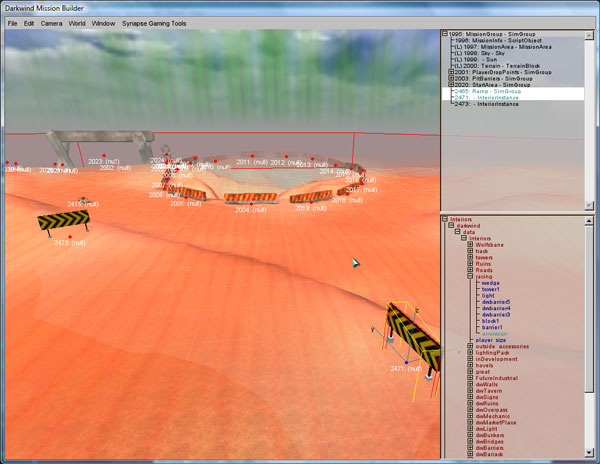Click the striped barrier object labeled 2473
The height and width of the screenshot is (464, 600).
[66, 222]
